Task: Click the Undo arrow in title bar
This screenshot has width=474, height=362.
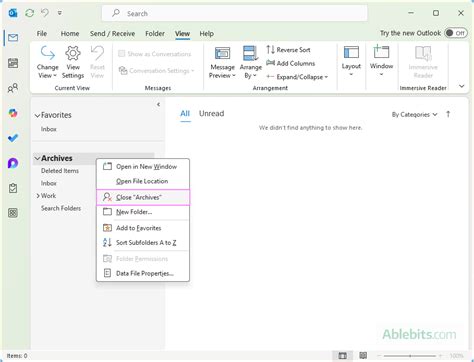Action: (x=45, y=13)
